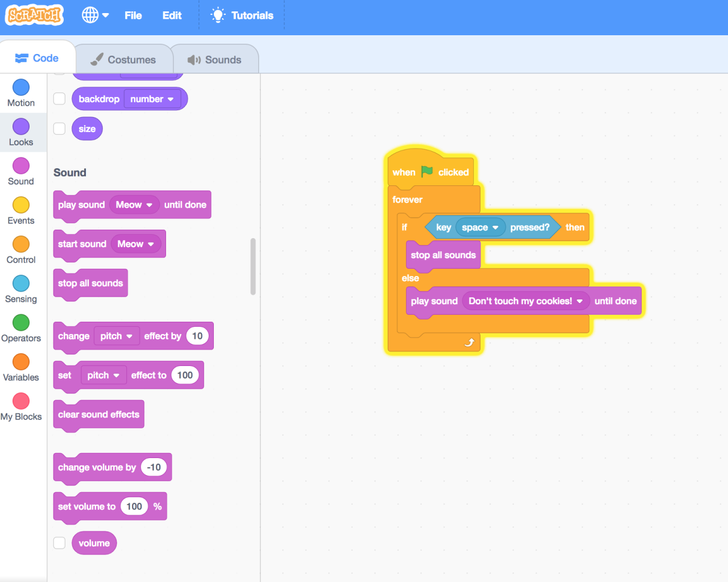Screen dimensions: 728x582
Task: Edit the set pitch effect value 100
Action: click(185, 375)
